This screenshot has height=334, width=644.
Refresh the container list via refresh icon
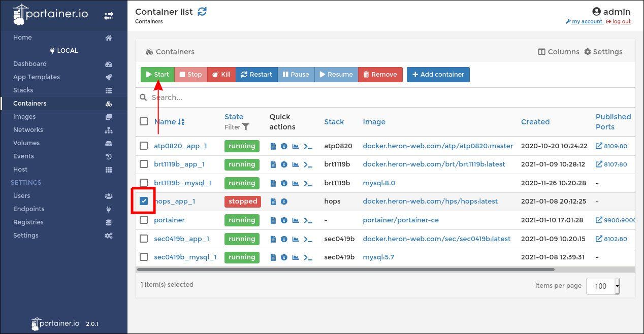click(x=202, y=11)
